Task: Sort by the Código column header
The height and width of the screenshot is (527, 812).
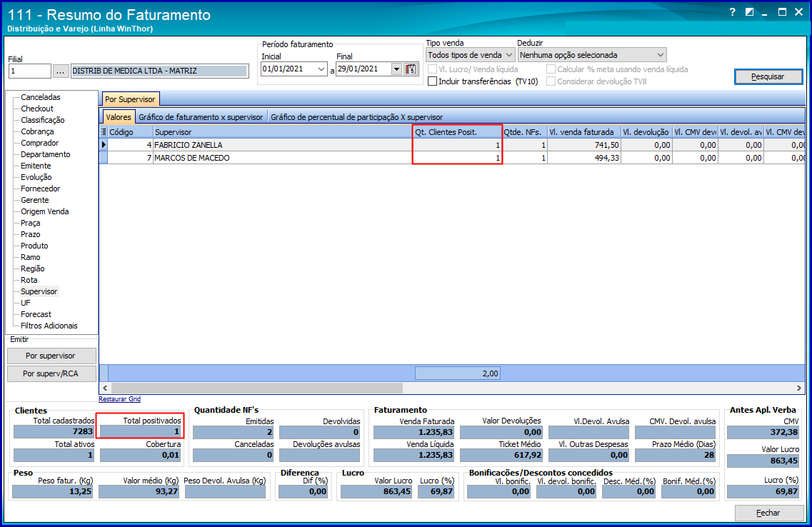Action: 130,132
